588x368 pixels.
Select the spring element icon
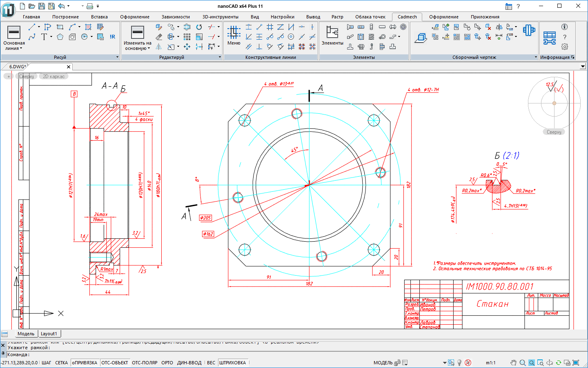tap(371, 37)
